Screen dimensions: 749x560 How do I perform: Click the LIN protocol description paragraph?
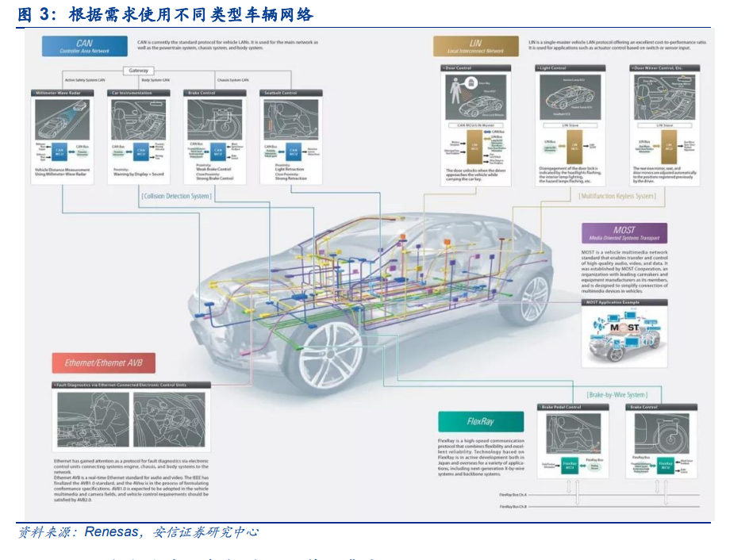point(617,45)
